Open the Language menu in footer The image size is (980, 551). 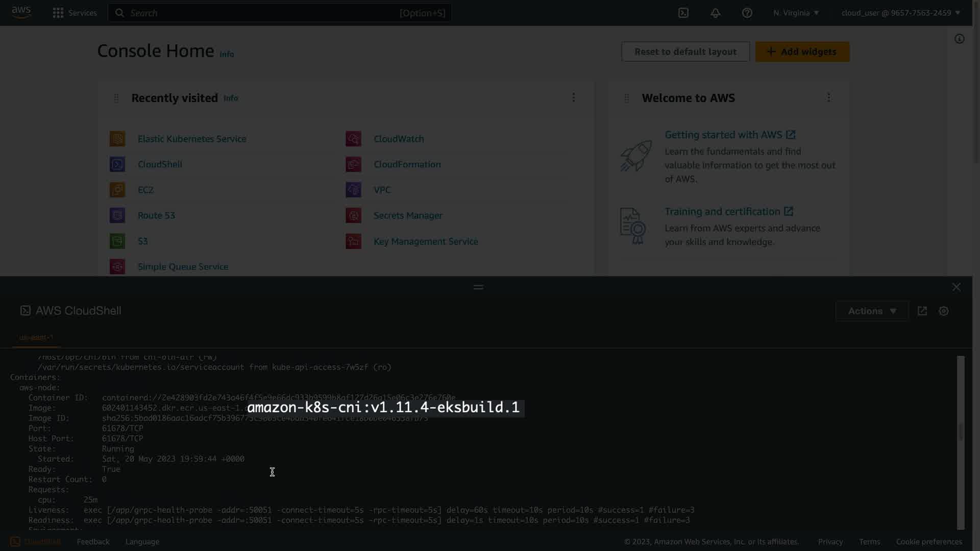click(142, 542)
